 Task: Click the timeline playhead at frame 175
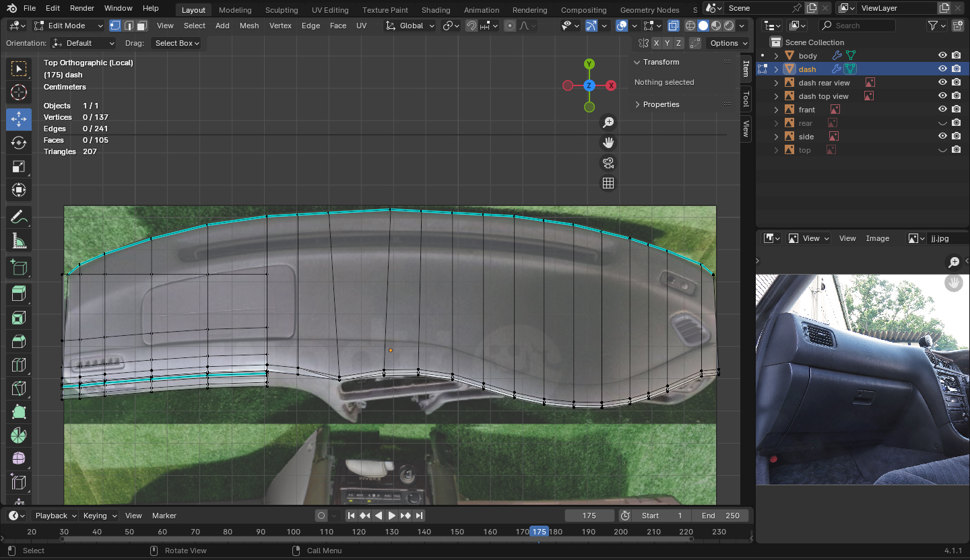point(539,532)
